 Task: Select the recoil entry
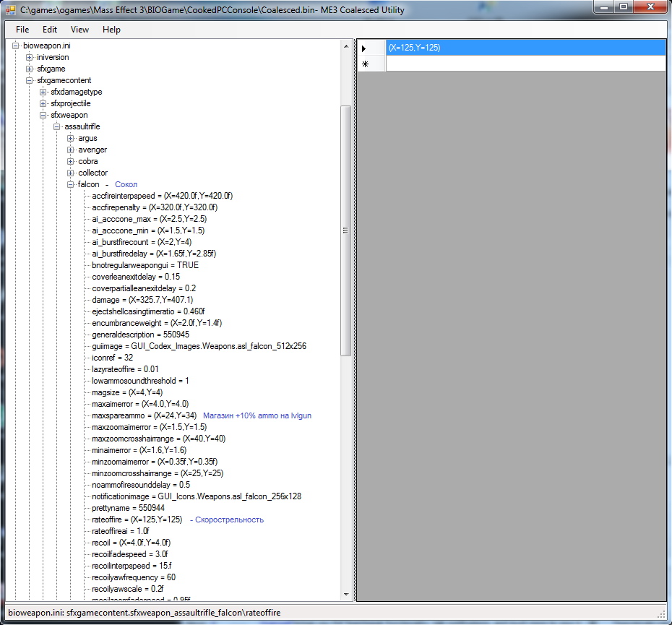(x=131, y=543)
